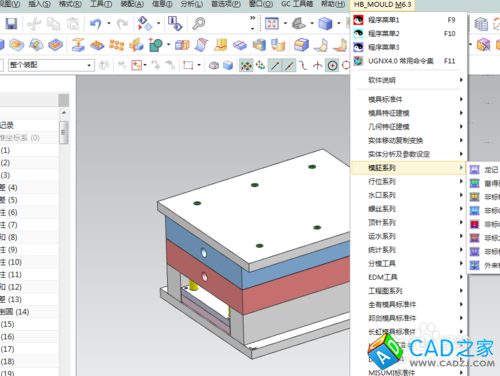Open the 分析(L) menu
This screenshot has height=376, width=500.
coord(192,4)
